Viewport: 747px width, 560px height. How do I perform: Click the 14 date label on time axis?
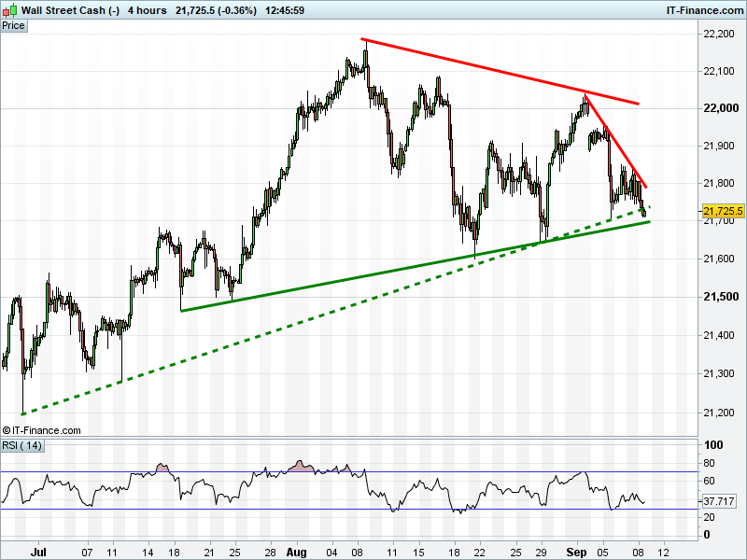[x=148, y=553]
